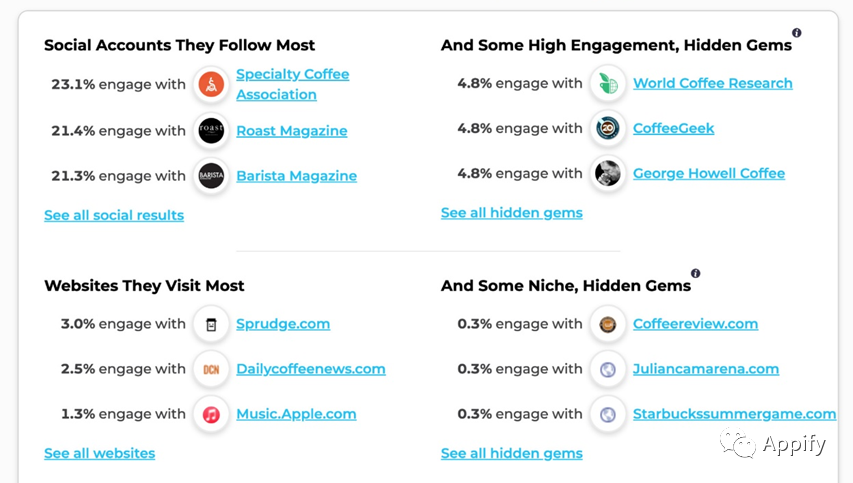Visit the Dailycoffeenews.com link
The image size is (853, 483).
(311, 369)
